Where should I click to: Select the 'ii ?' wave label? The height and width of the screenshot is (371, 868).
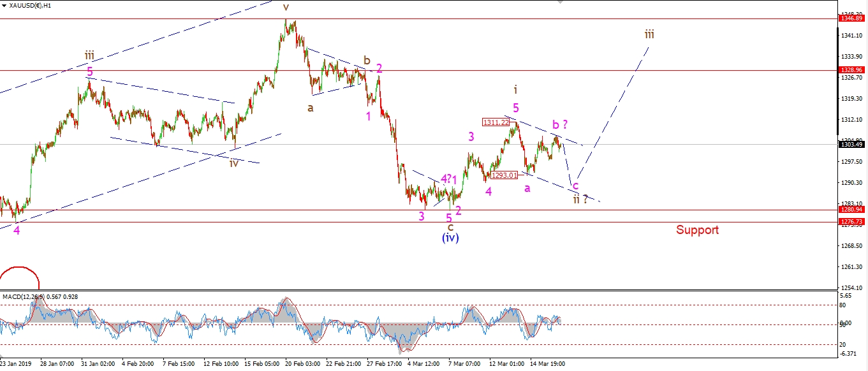click(579, 199)
